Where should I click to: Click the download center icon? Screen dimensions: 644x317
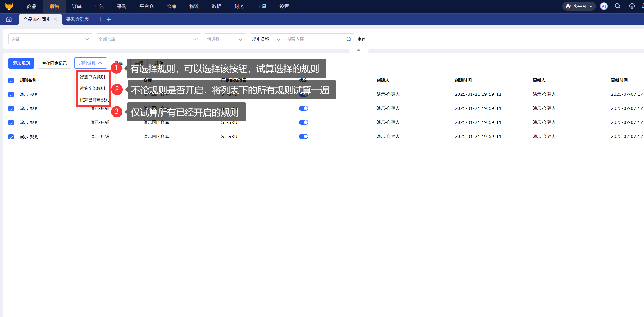coord(632,6)
